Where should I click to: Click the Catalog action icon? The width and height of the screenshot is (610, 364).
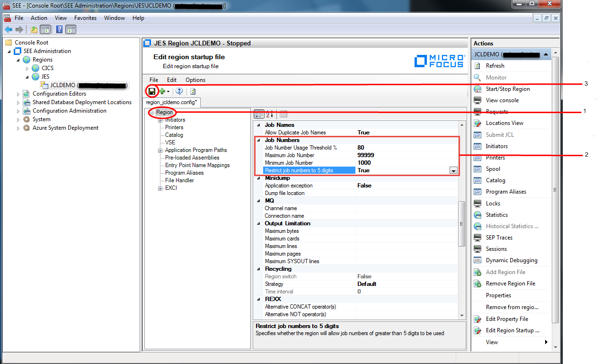click(x=477, y=180)
